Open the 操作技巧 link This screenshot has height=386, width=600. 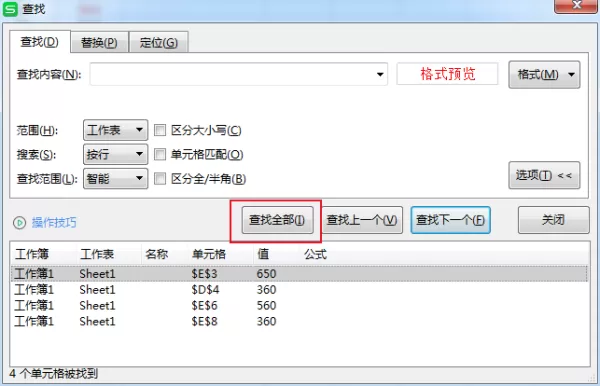[54, 222]
